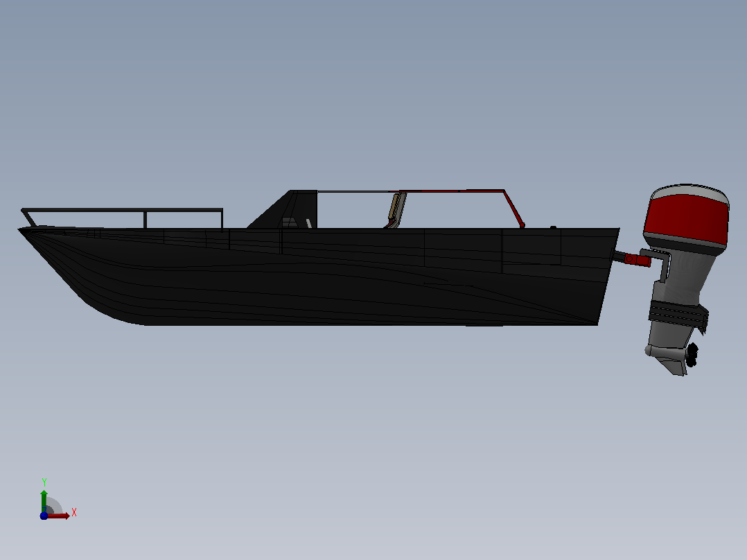The height and width of the screenshot is (560, 747).
Task: Select the pointed bow tip of the hull
Action: tap(22, 231)
